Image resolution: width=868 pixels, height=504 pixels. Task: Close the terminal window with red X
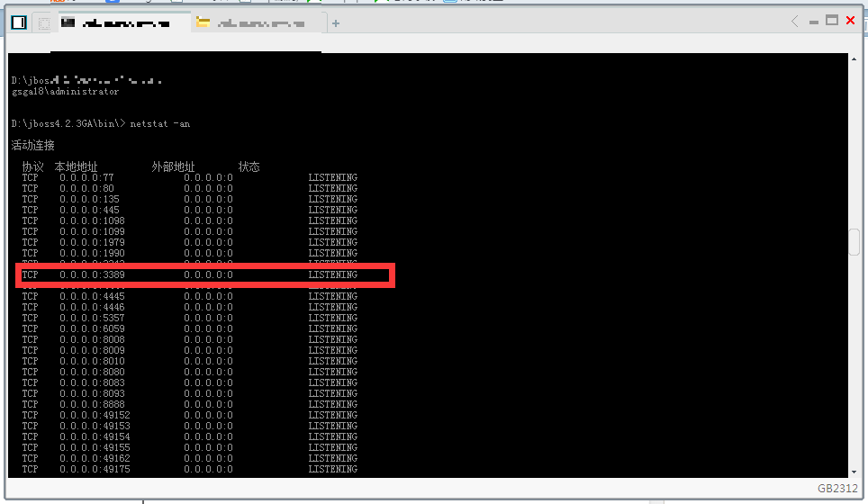851,21
